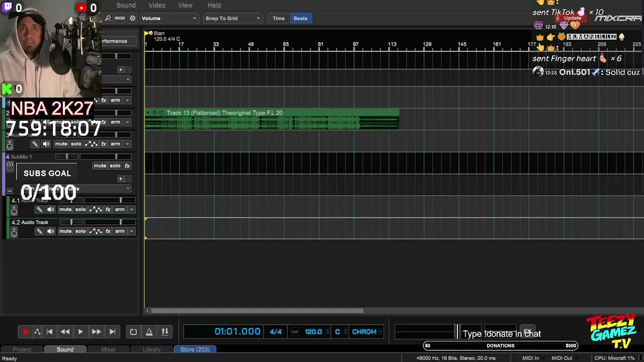This screenshot has width=644, height=362.
Task: Collapse the SubMix 1 child tracks
Action: [10, 191]
